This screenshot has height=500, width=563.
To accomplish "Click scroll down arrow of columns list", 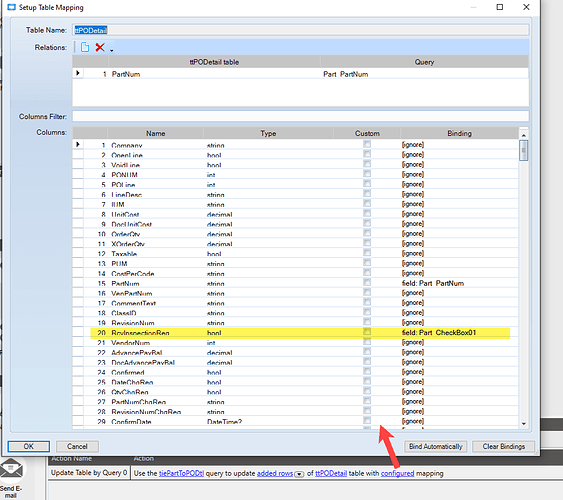I will tap(524, 424).
